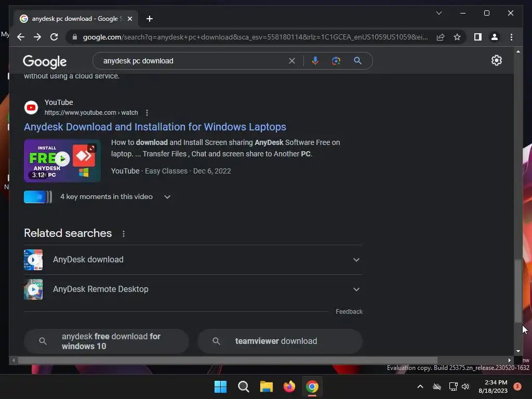Open the volume control in tray

point(465,387)
